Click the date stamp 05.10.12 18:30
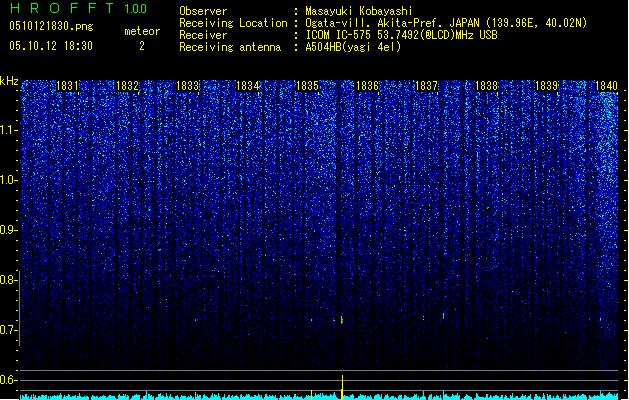The width and height of the screenshot is (629, 400). (51, 46)
